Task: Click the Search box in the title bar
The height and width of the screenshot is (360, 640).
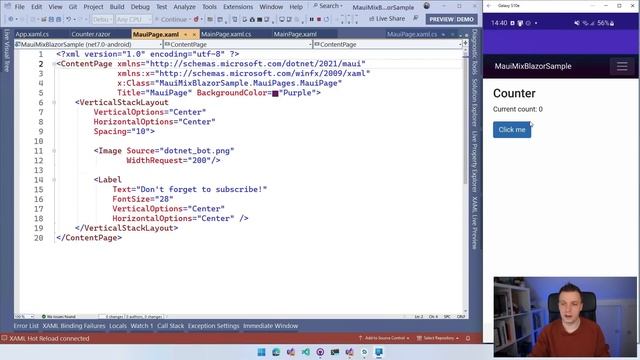Action: 328,6
